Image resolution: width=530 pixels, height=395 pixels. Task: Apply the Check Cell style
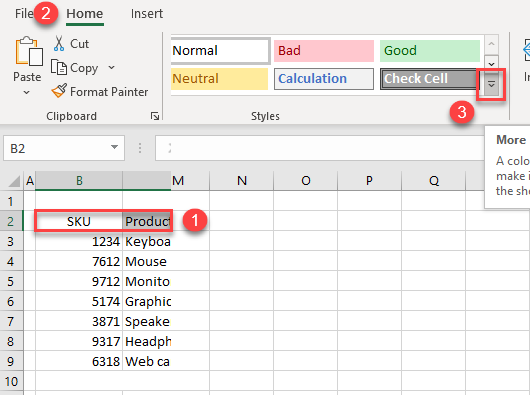(429, 79)
